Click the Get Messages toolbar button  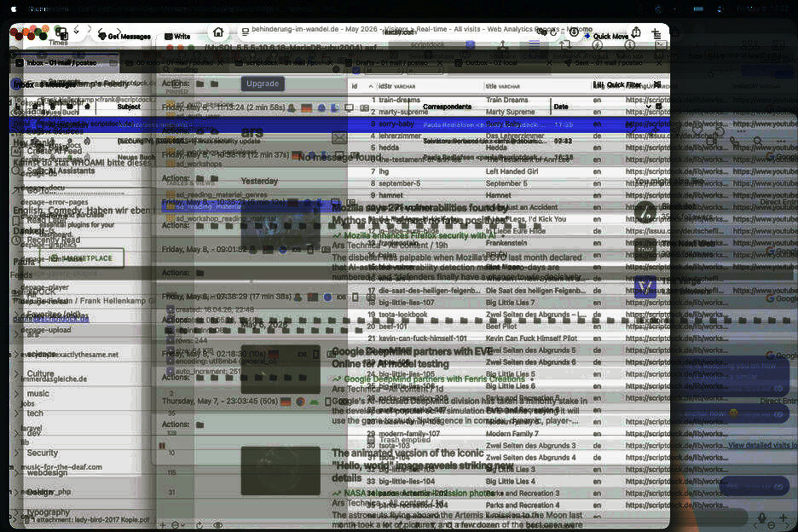tap(124, 36)
